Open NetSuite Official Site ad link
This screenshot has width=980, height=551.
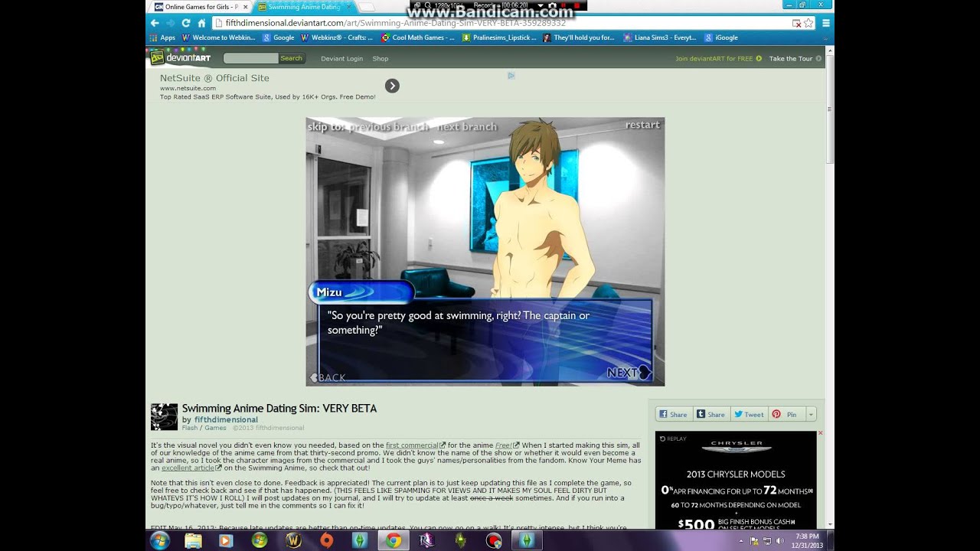coord(214,78)
